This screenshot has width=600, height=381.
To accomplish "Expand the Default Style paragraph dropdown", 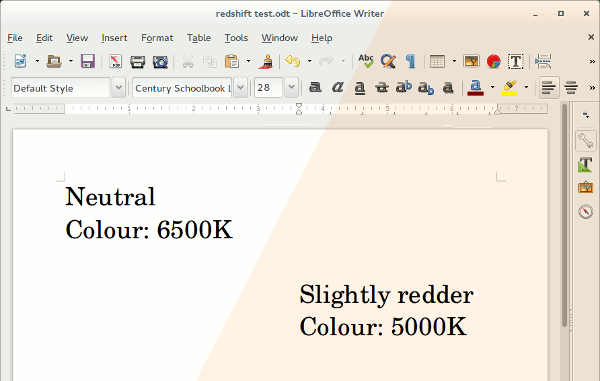I will [x=119, y=88].
